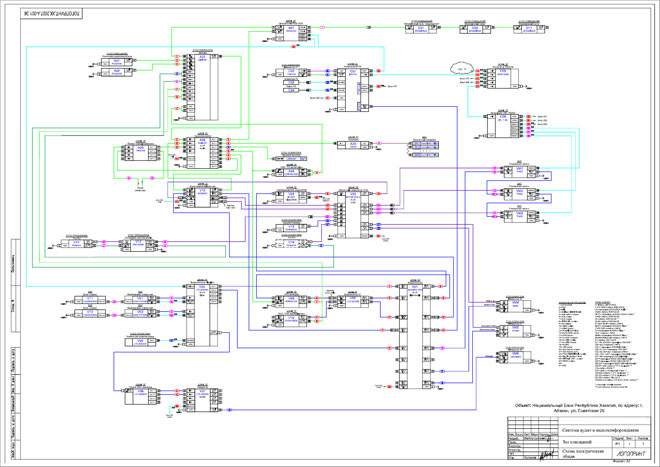Click the middle device in top three-block chain
660x467 pixels.
(x=473, y=29)
